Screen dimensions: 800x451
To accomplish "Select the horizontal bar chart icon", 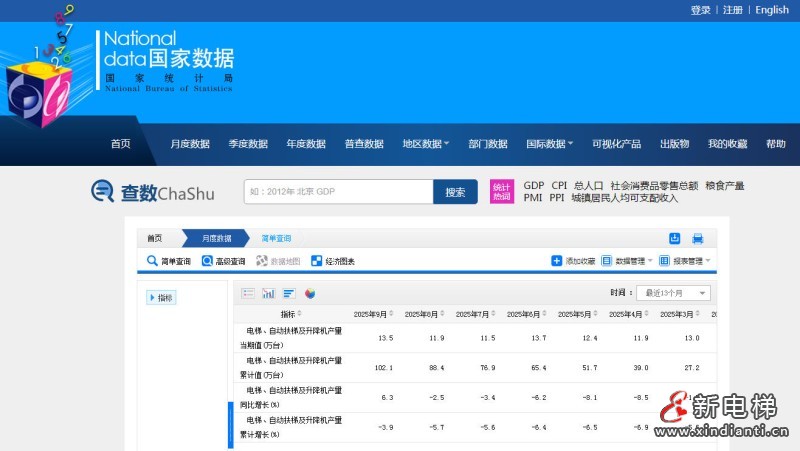I will (x=288, y=293).
